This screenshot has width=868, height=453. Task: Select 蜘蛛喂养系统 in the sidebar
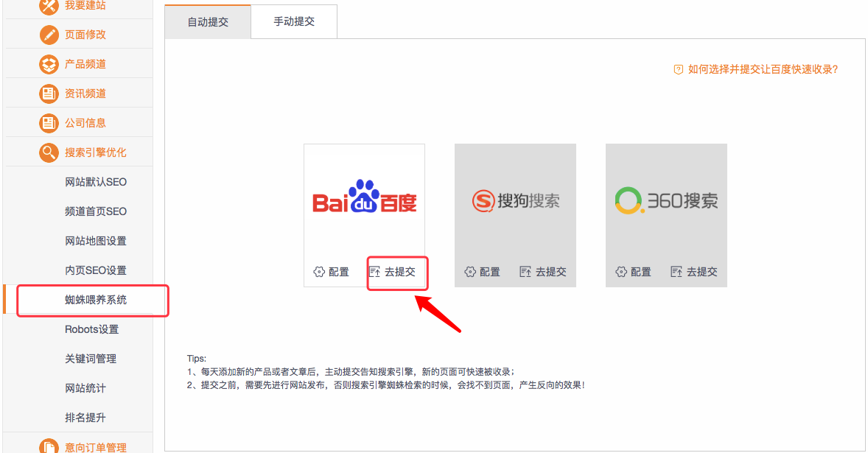96,300
